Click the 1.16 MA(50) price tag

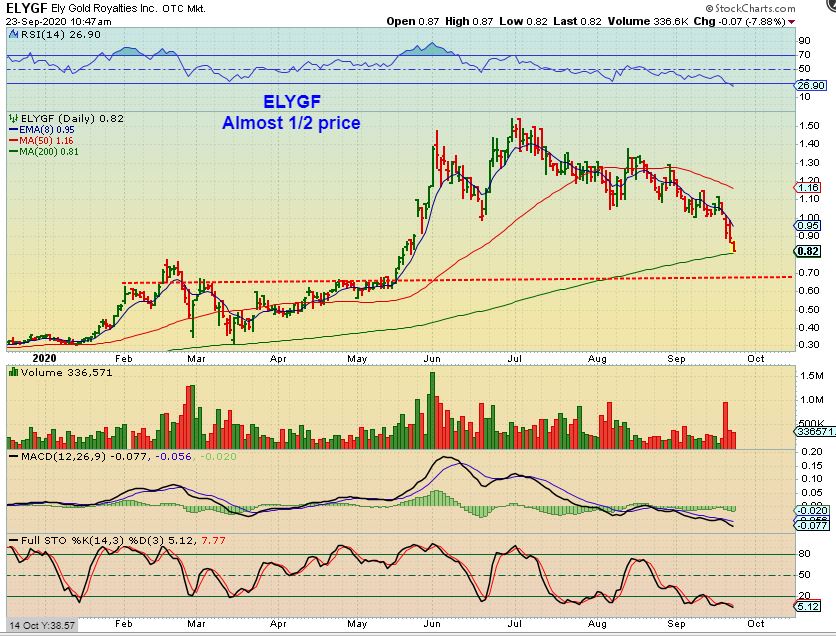[x=808, y=187]
